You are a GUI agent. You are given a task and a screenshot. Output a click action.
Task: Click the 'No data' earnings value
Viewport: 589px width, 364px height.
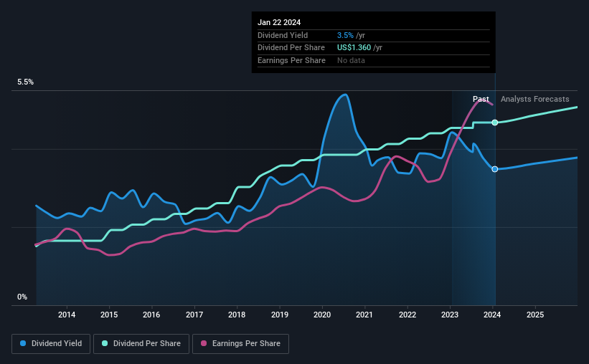click(351, 60)
